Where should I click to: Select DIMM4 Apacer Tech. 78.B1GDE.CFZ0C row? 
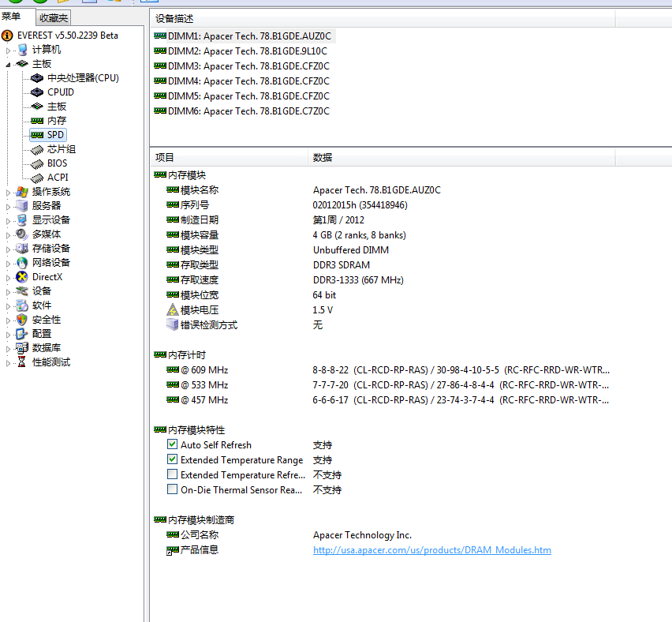pyautogui.click(x=242, y=81)
